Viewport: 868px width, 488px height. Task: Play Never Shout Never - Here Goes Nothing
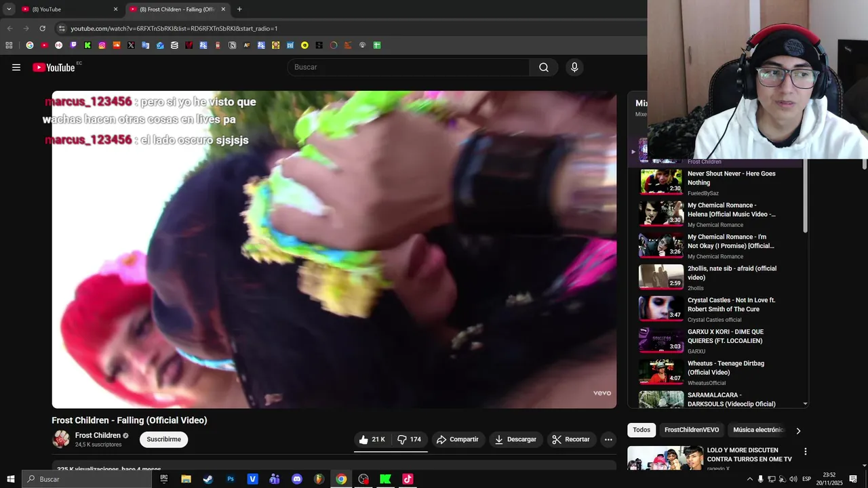coord(719,182)
